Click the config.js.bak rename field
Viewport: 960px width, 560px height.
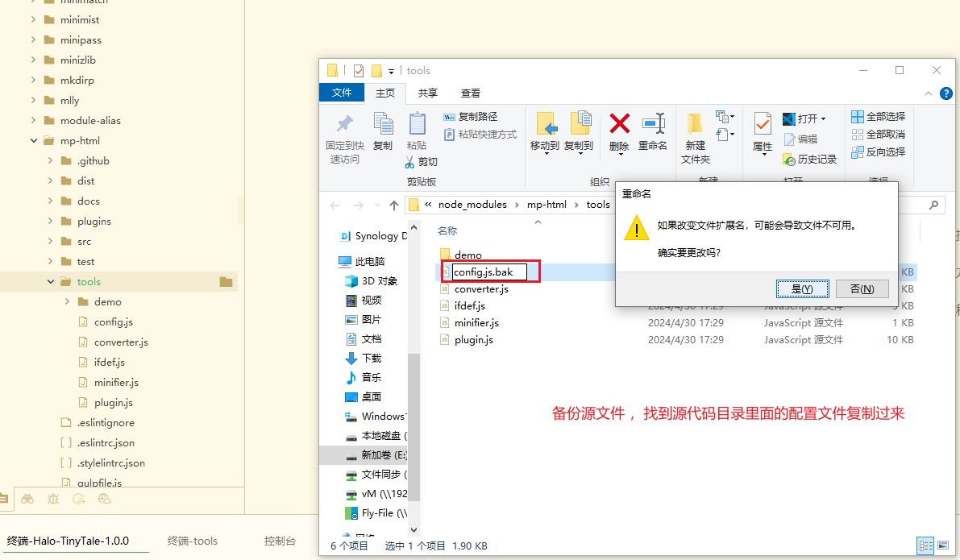point(489,272)
